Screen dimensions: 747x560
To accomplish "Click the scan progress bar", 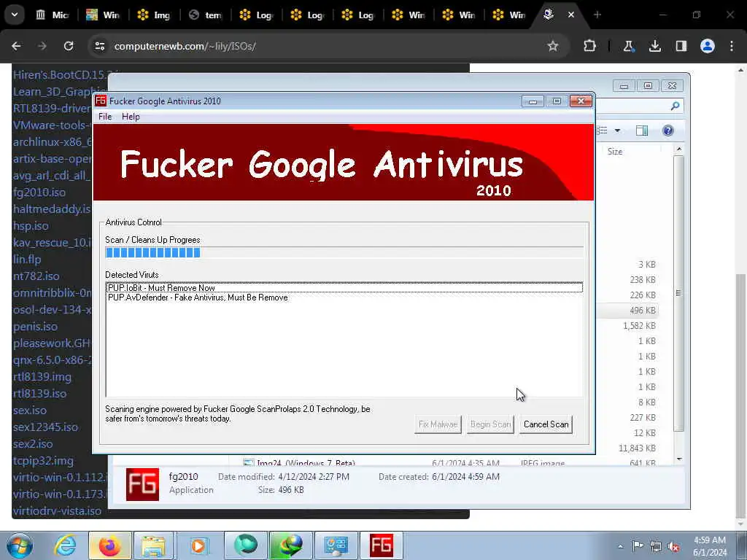I will pyautogui.click(x=344, y=252).
